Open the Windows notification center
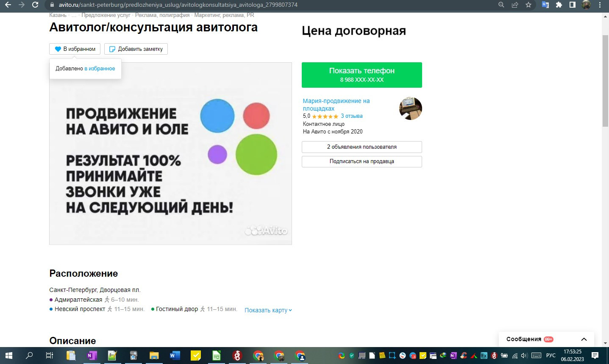Image resolution: width=609 pixels, height=364 pixels. coord(595,356)
